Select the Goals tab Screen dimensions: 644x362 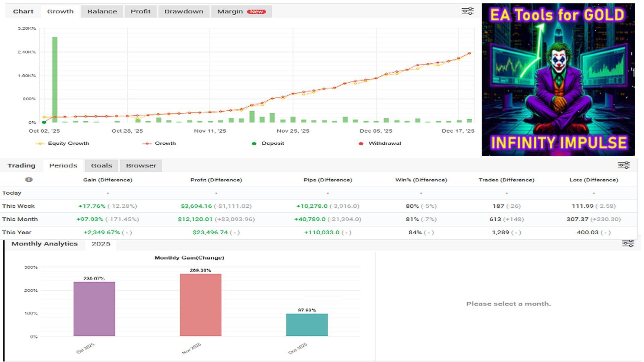[101, 166]
